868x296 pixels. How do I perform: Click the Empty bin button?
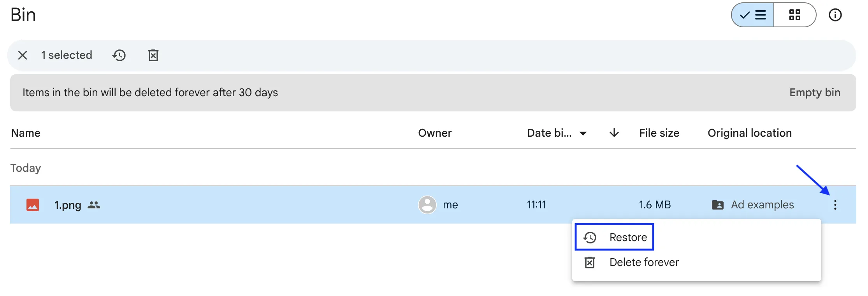[x=814, y=92]
